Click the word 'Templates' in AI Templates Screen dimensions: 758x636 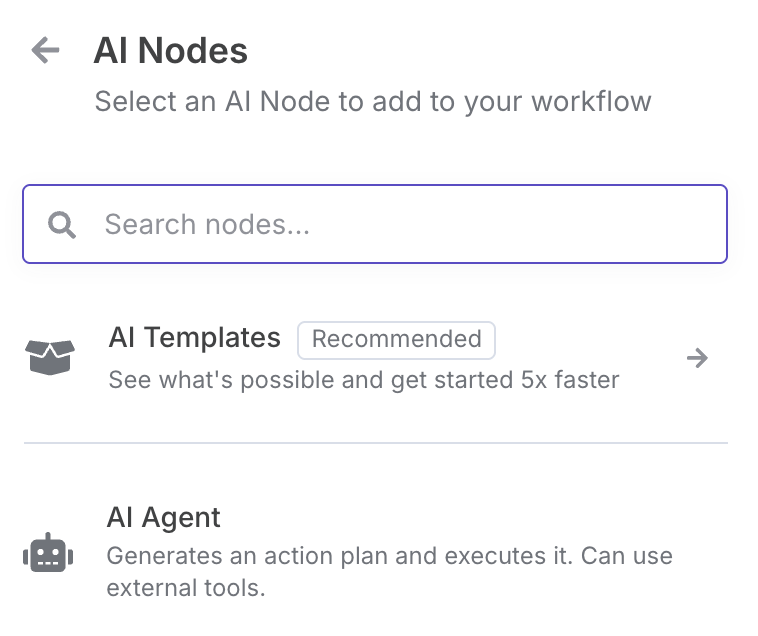pyautogui.click(x=212, y=337)
